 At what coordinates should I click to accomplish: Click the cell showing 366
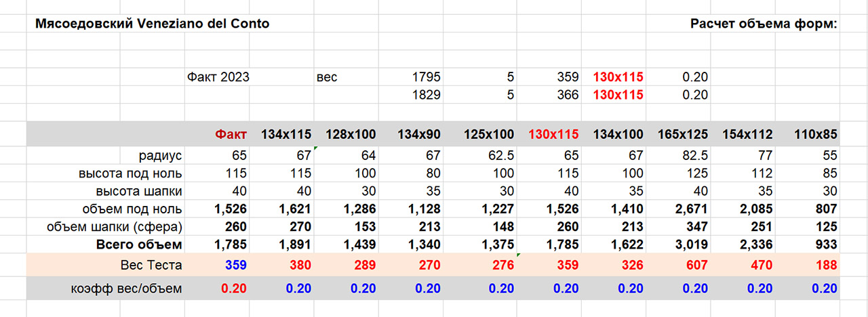pos(567,95)
